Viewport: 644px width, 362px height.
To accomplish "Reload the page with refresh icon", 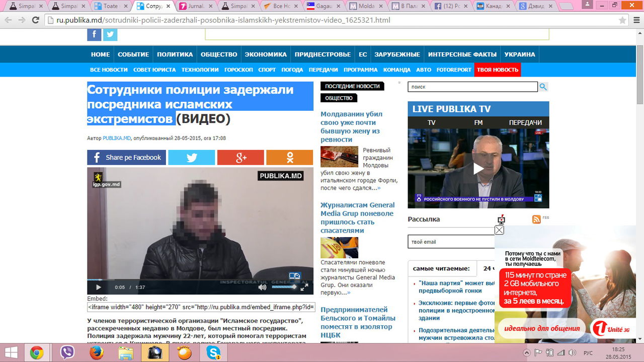I will pyautogui.click(x=35, y=20).
